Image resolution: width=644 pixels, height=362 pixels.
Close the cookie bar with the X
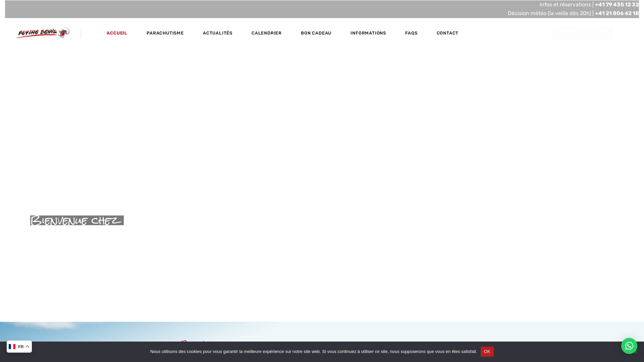[636, 352]
